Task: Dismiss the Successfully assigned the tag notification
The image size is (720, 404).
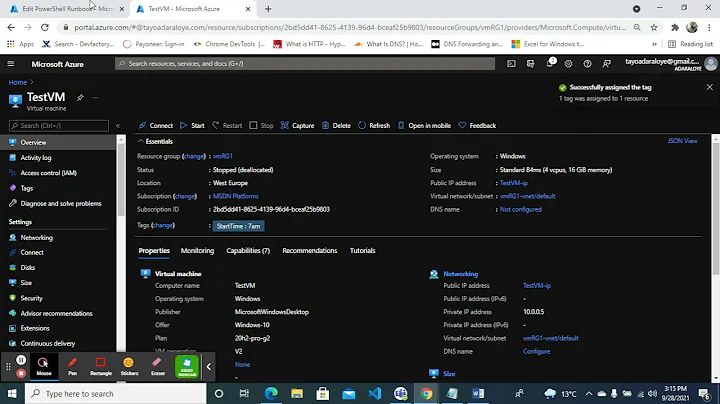Action: pyautogui.click(x=709, y=87)
